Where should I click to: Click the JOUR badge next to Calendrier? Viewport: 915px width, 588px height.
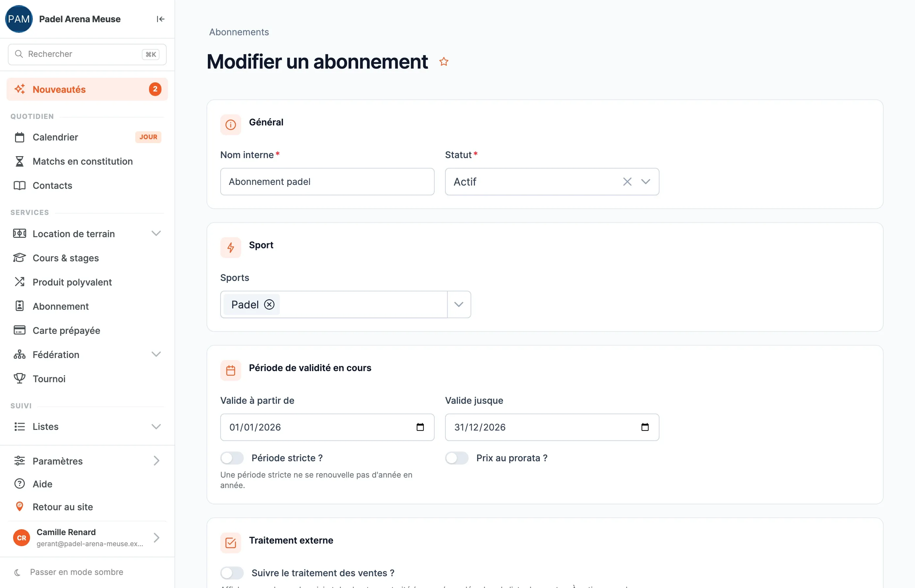[148, 137]
